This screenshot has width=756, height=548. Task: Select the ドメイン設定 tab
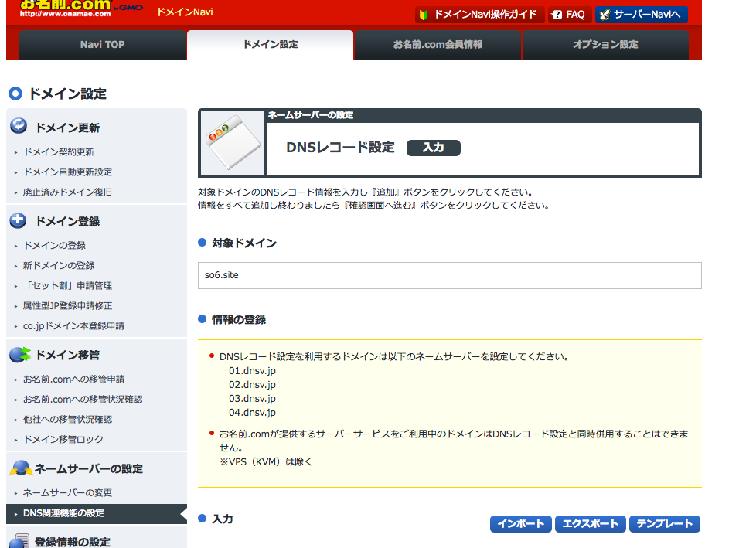click(x=270, y=45)
